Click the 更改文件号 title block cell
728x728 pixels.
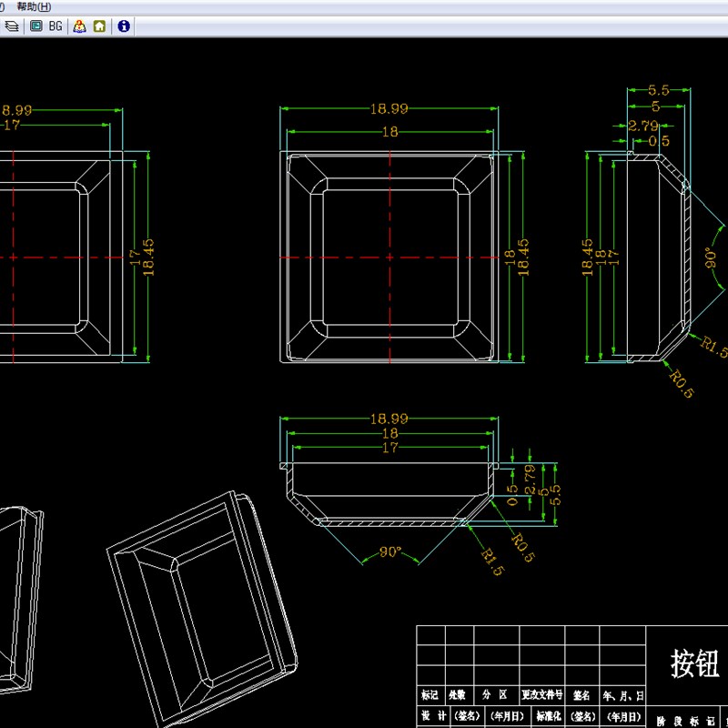click(x=541, y=694)
